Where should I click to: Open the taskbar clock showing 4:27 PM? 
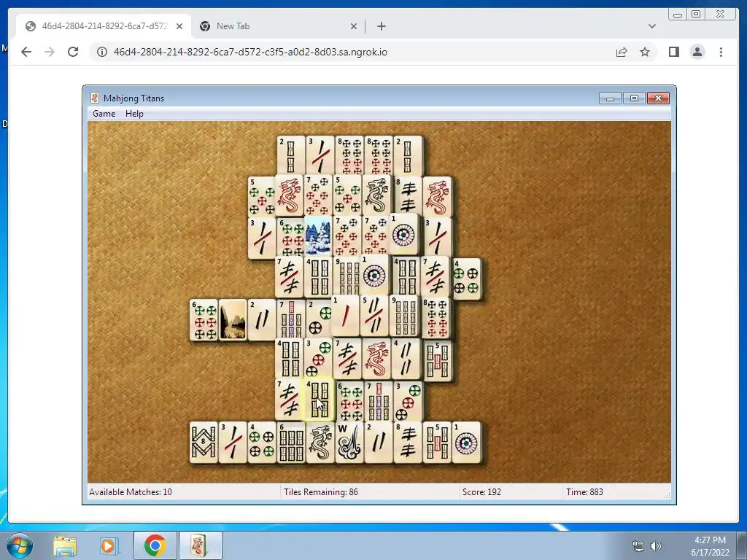point(710,546)
